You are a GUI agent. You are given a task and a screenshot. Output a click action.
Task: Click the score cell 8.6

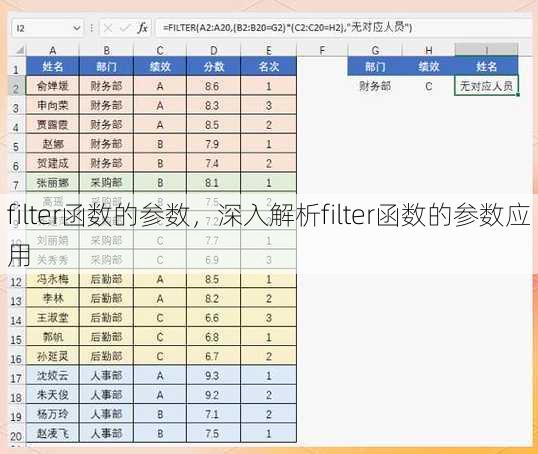(x=214, y=86)
